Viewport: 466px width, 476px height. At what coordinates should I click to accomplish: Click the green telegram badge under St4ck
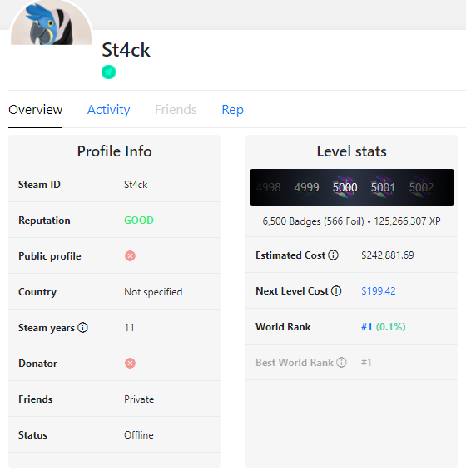tap(108, 72)
